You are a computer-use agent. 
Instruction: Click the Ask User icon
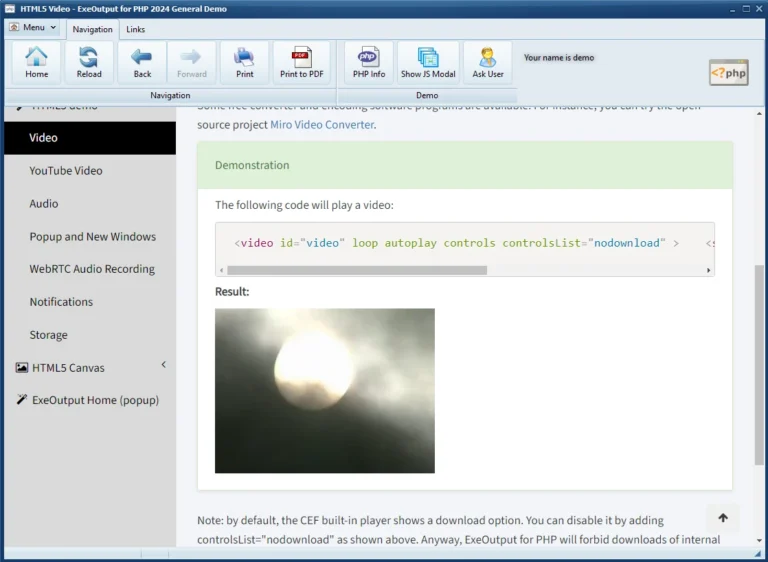[488, 62]
